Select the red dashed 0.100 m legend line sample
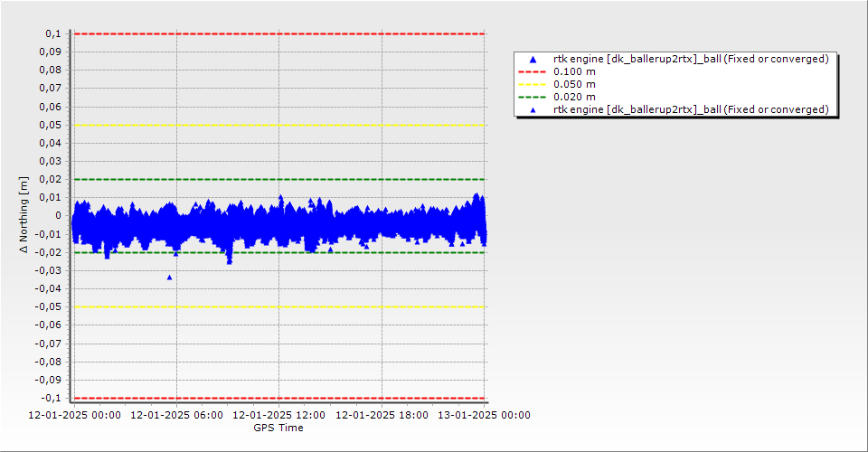 pos(532,72)
